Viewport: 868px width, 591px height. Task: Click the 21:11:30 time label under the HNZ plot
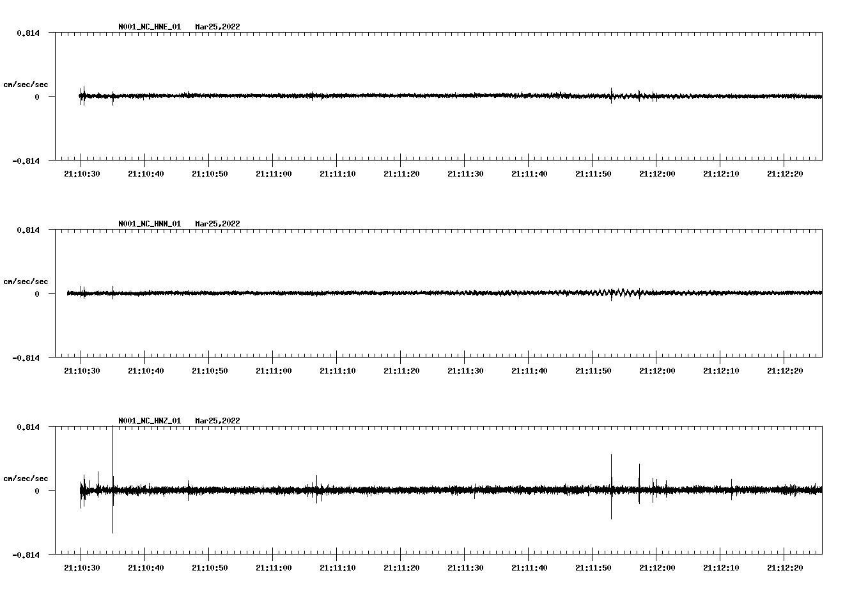[465, 568]
